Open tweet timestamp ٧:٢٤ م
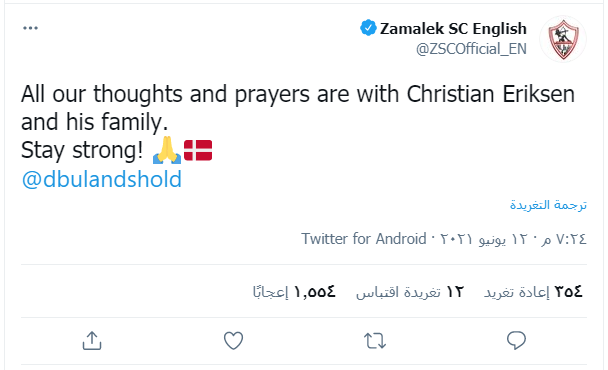The image size is (608, 370). click(x=563, y=239)
